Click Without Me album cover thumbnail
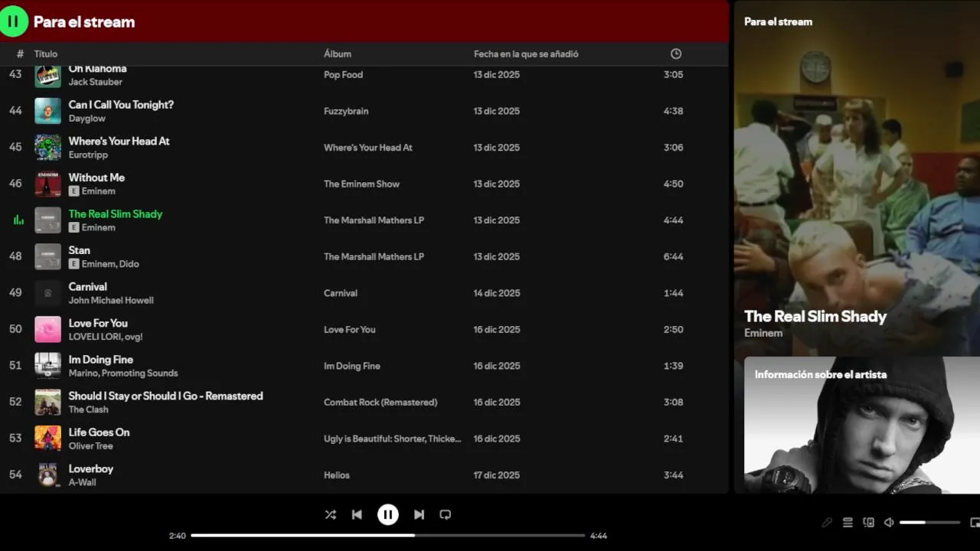Screen dimensions: 980x551 point(47,184)
